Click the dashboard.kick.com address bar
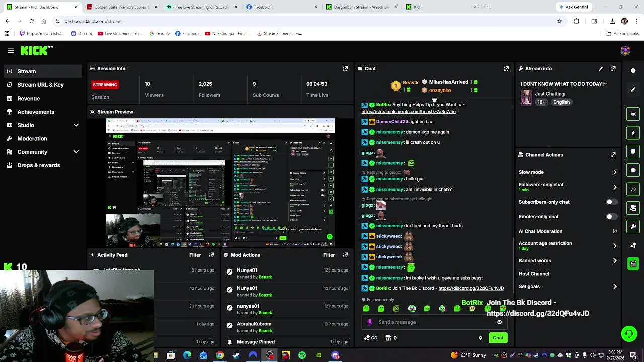This screenshot has height=362, width=644. tap(302, 21)
